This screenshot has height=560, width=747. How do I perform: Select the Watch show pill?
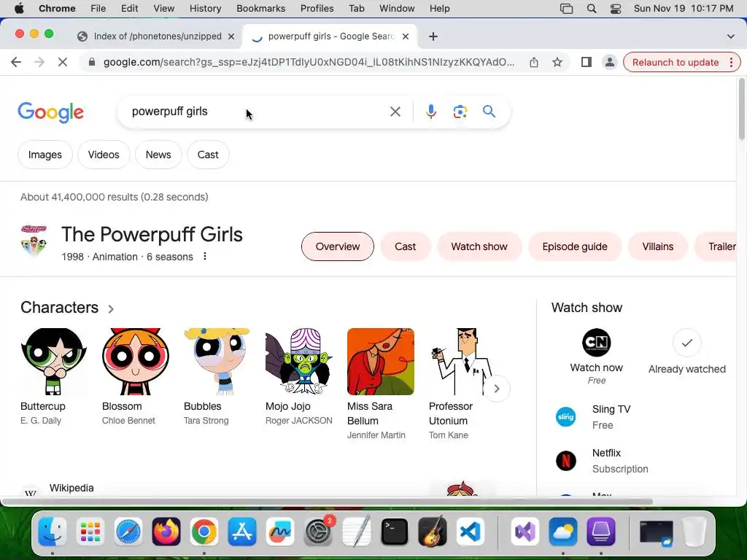tap(479, 246)
